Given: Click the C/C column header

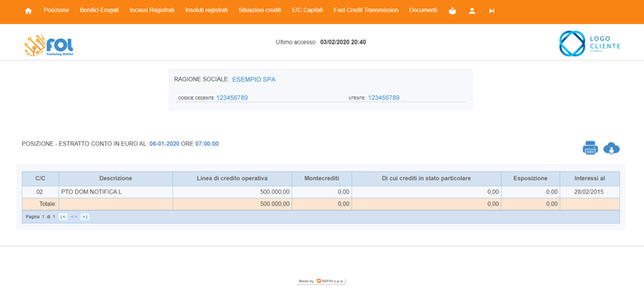Looking at the screenshot, I should click(40, 178).
